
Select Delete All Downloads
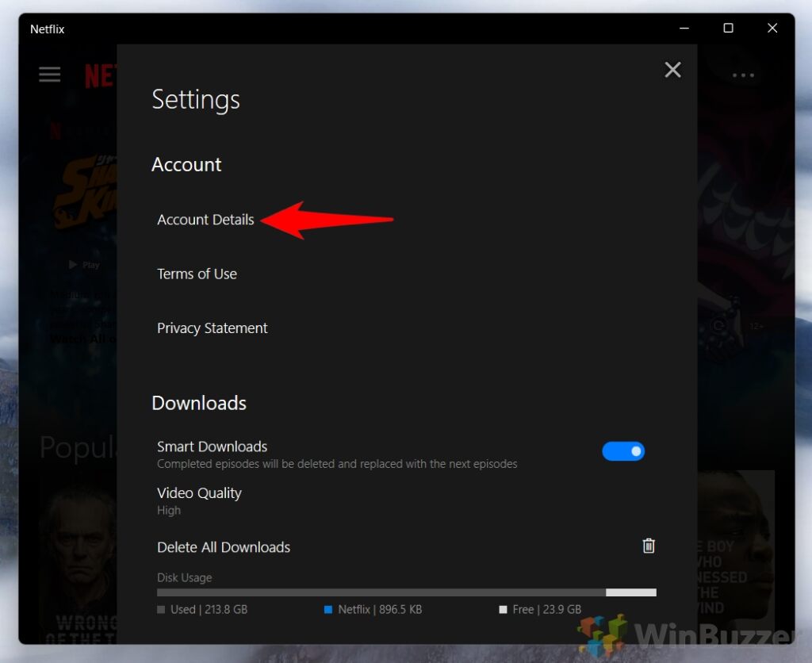pos(224,547)
